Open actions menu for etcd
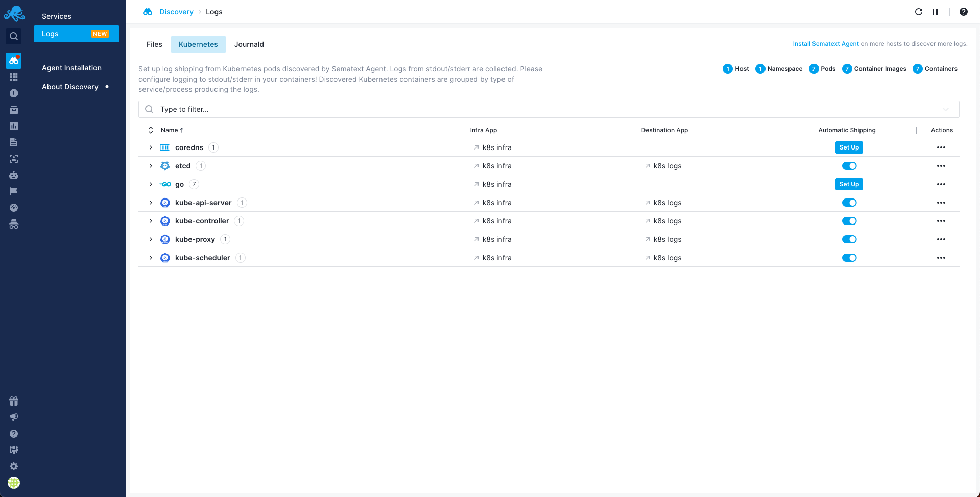This screenshot has height=497, width=980. click(941, 166)
